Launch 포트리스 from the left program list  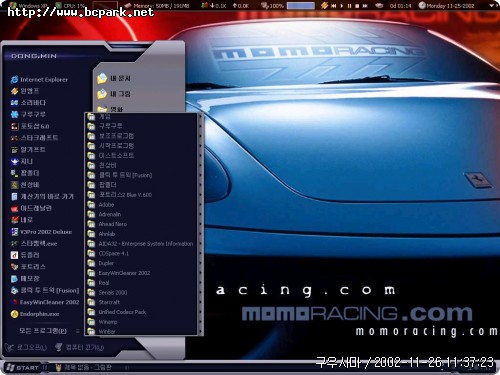coord(28,267)
